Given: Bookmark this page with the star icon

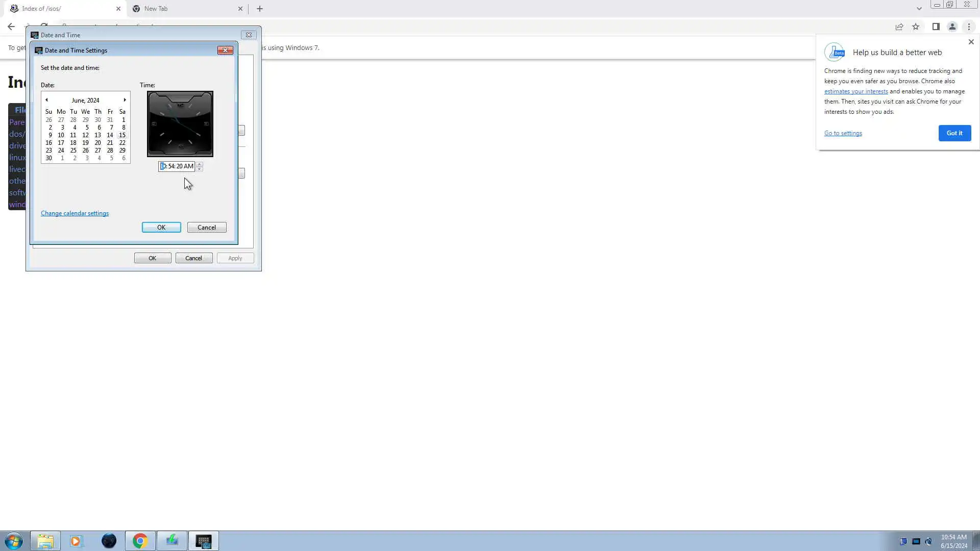Looking at the screenshot, I should point(916,27).
